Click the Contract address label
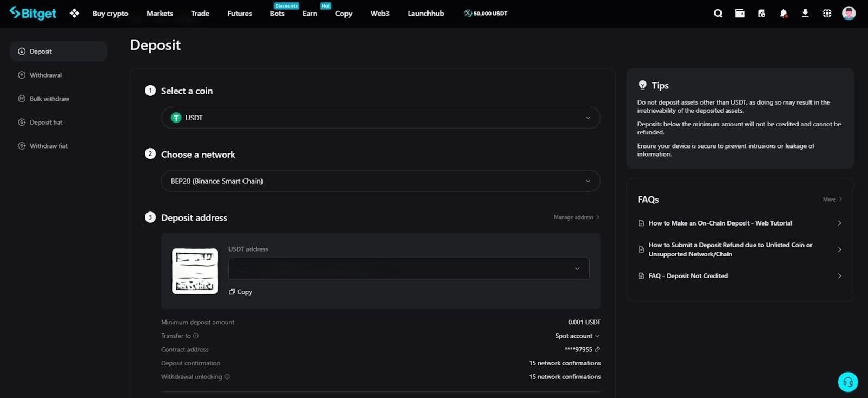 pyautogui.click(x=184, y=350)
